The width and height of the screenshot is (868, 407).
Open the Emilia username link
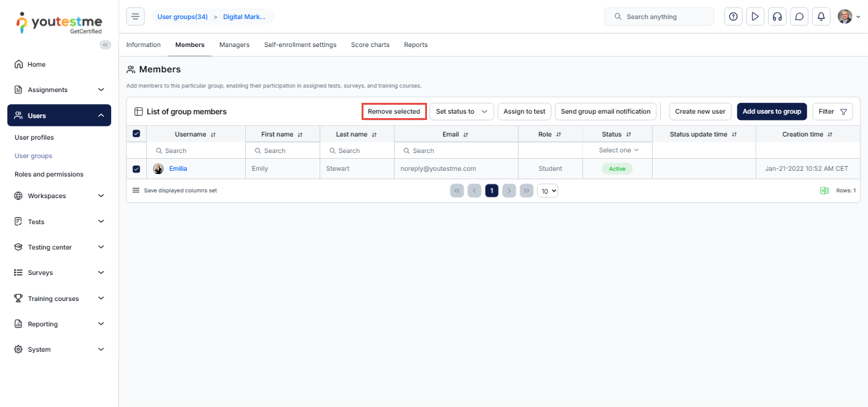coord(178,169)
